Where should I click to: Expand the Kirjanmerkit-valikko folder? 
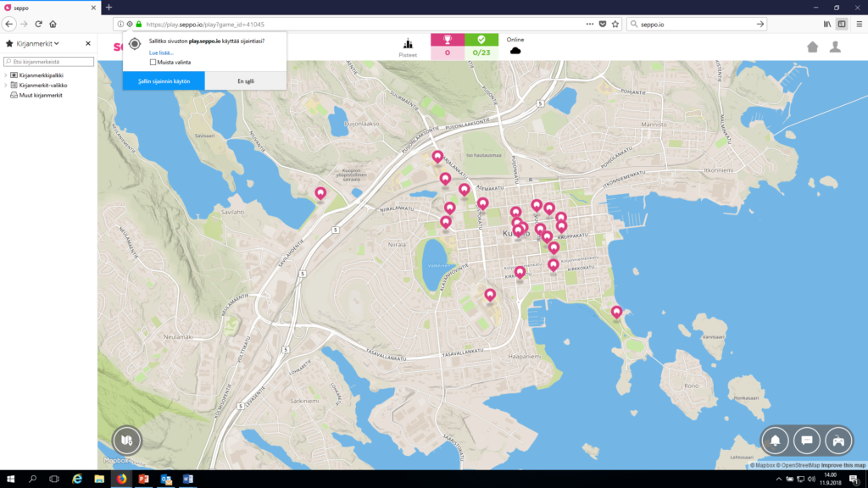coord(5,86)
